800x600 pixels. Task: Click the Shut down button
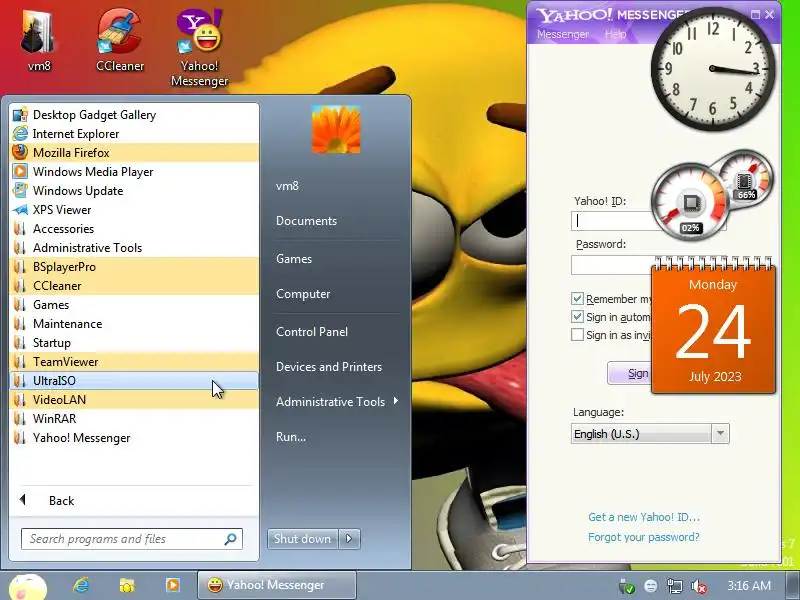point(303,539)
